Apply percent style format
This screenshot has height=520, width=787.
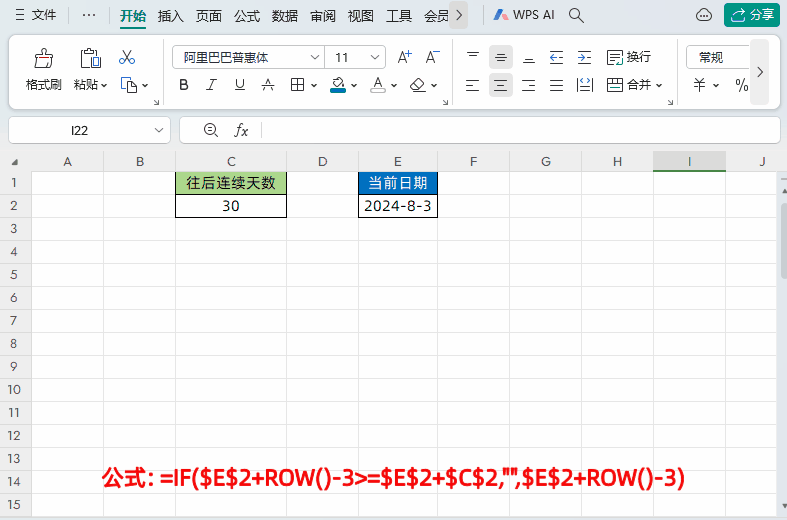[x=741, y=85]
